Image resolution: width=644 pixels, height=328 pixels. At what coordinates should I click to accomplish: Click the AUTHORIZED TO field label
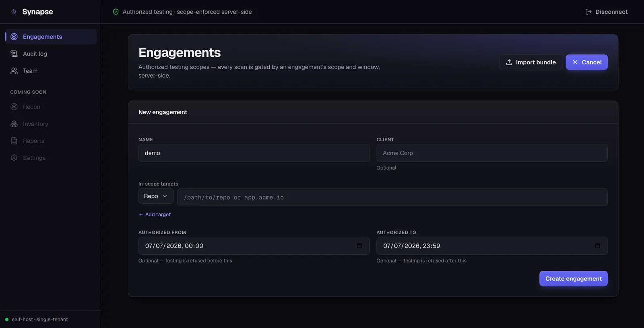pos(396,233)
